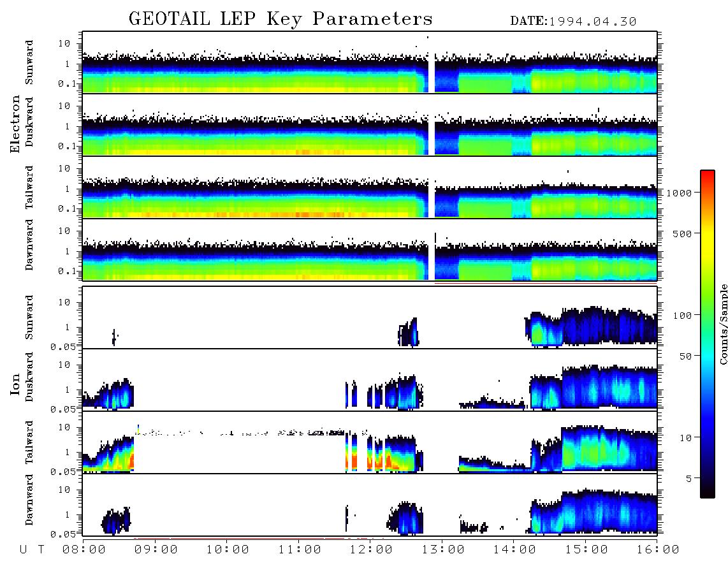Image resolution: width=728 pixels, height=561 pixels.
Task: Click the 11:00 time tick label
Action: click(x=300, y=550)
